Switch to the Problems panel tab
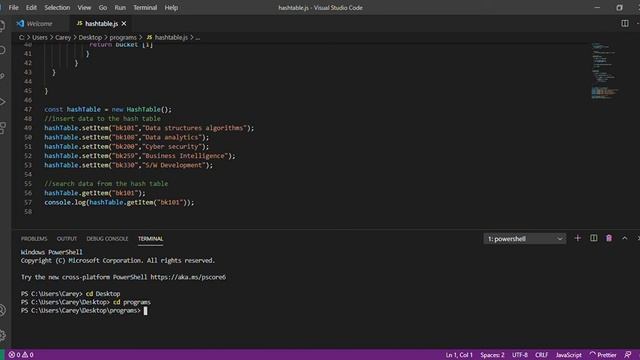 (34, 238)
